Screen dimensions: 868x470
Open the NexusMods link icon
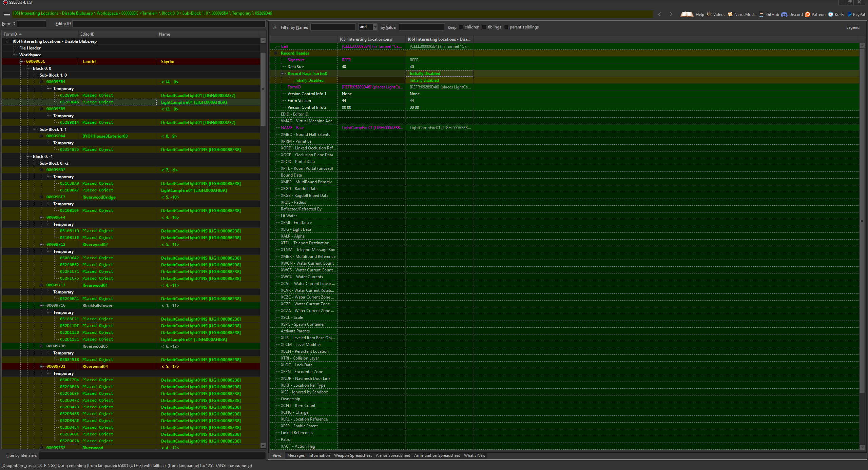pos(730,14)
